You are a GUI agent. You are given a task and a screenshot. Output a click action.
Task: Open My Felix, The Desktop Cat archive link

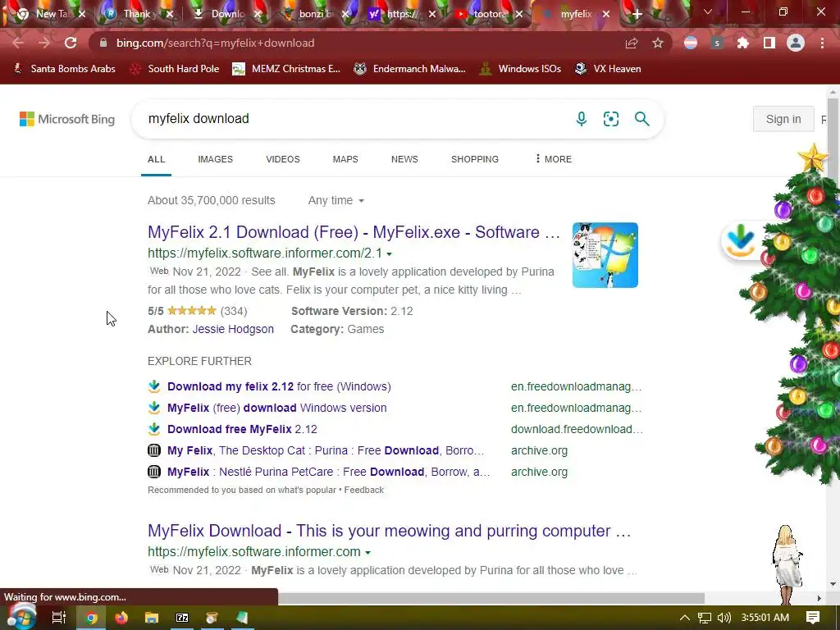click(x=326, y=450)
